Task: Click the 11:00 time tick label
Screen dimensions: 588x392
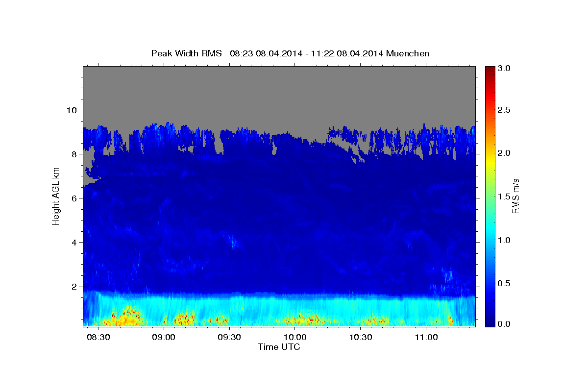Action: [x=427, y=338]
